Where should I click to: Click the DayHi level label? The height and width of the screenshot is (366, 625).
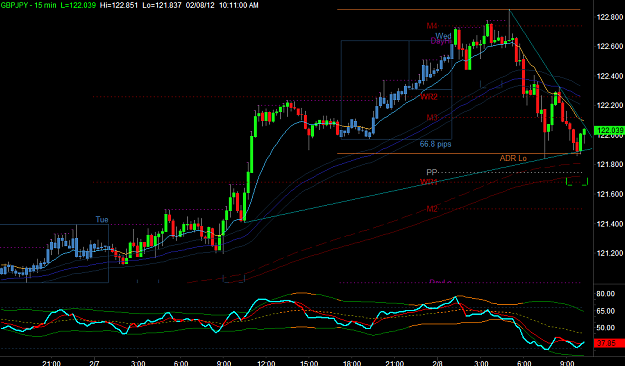click(x=441, y=41)
